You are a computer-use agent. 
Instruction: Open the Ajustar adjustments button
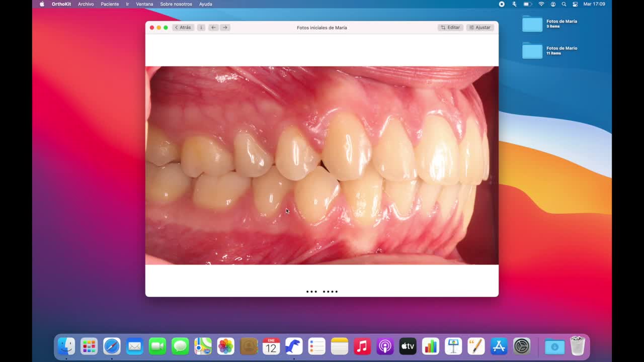pos(480,28)
